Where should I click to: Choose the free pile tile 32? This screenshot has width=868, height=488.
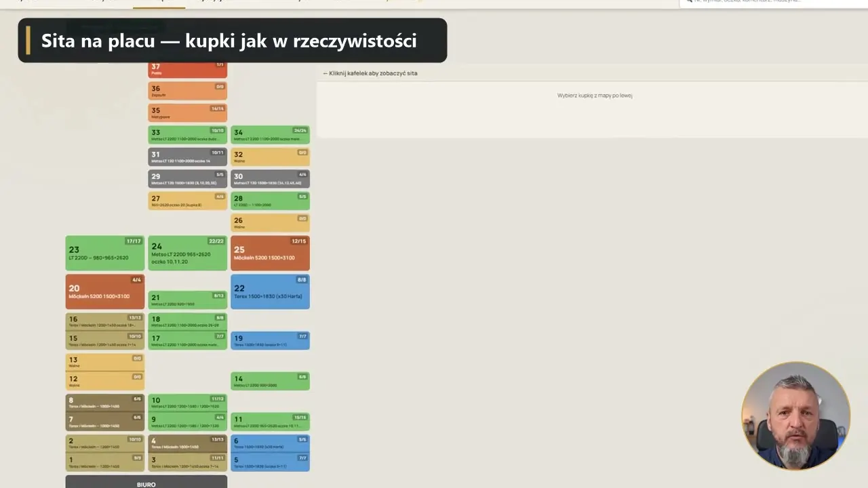(x=270, y=157)
